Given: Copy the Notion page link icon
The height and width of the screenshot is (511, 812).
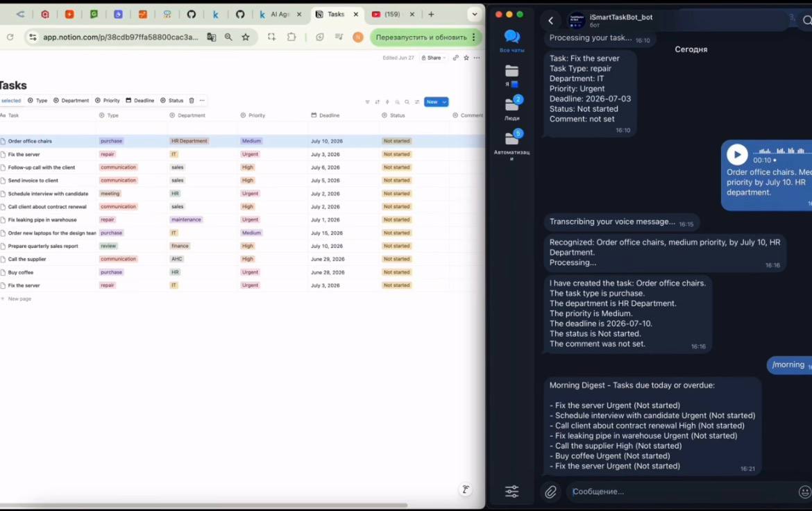Looking at the screenshot, I should (x=456, y=58).
